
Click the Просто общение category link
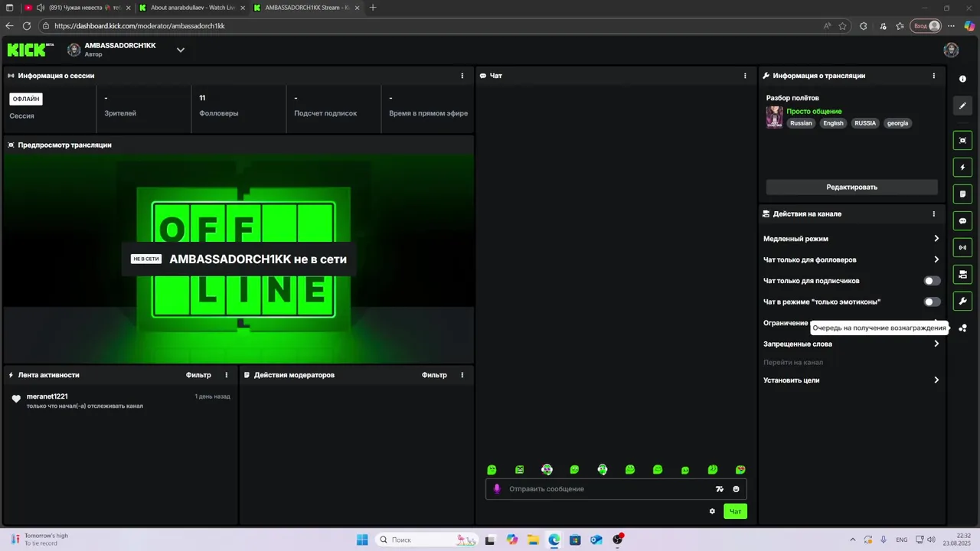pyautogui.click(x=814, y=112)
